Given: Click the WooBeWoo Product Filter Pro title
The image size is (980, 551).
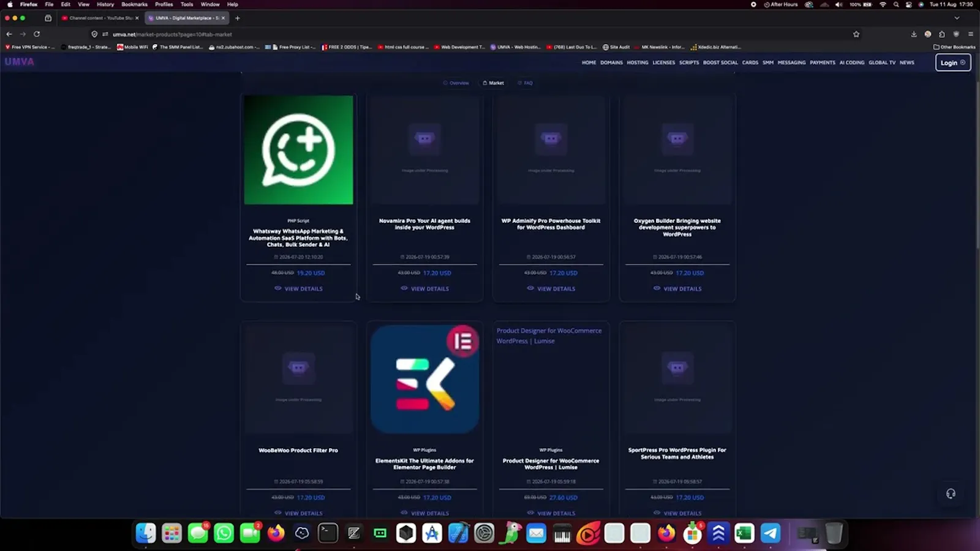Looking at the screenshot, I should point(298,451).
